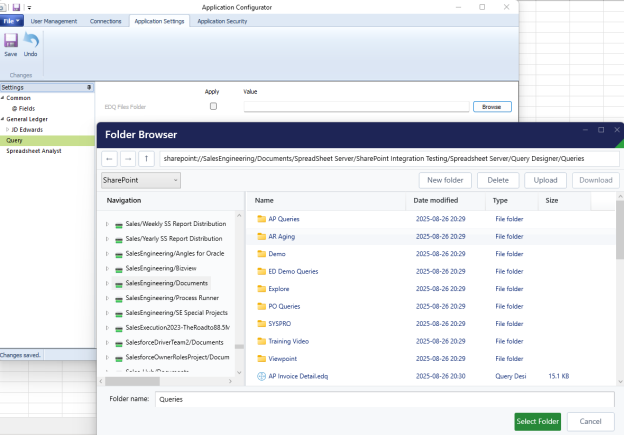Expand the SalesEngineering/Bizview tree node
This screenshot has width=624, height=435.
click(107, 269)
